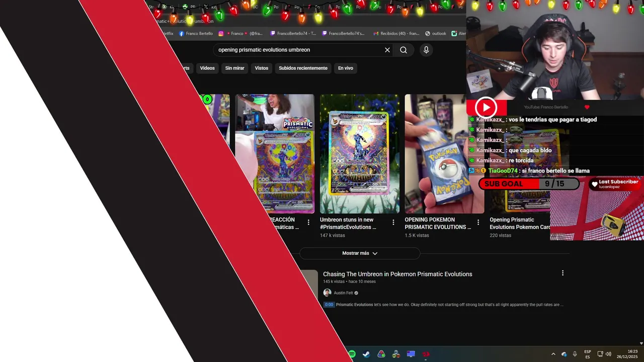Switch the ESP ES keyboard language
This screenshot has width=644, height=362.
click(588, 354)
